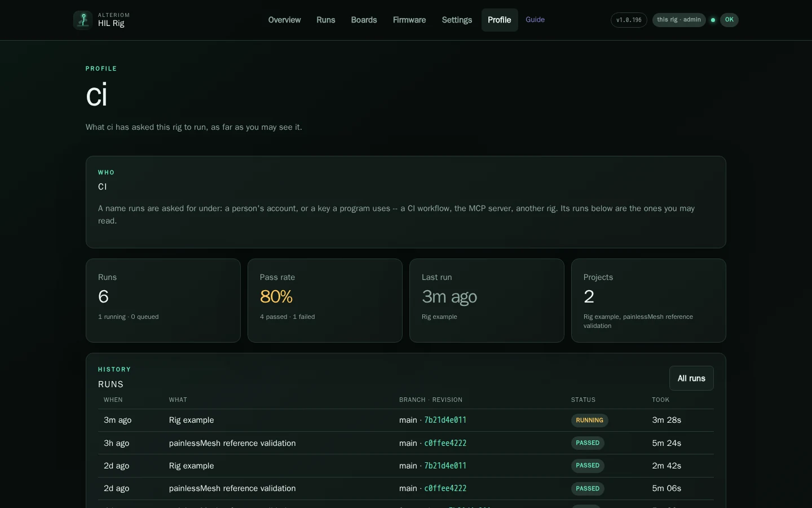Click the "BRANCH · REVISION" column header
This screenshot has width=812, height=508.
(431, 400)
